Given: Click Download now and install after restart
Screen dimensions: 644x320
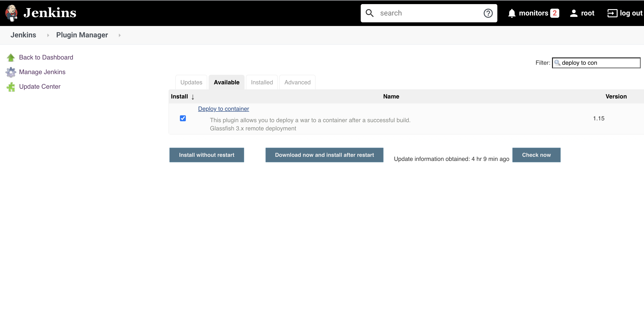Looking at the screenshot, I should tap(324, 155).
